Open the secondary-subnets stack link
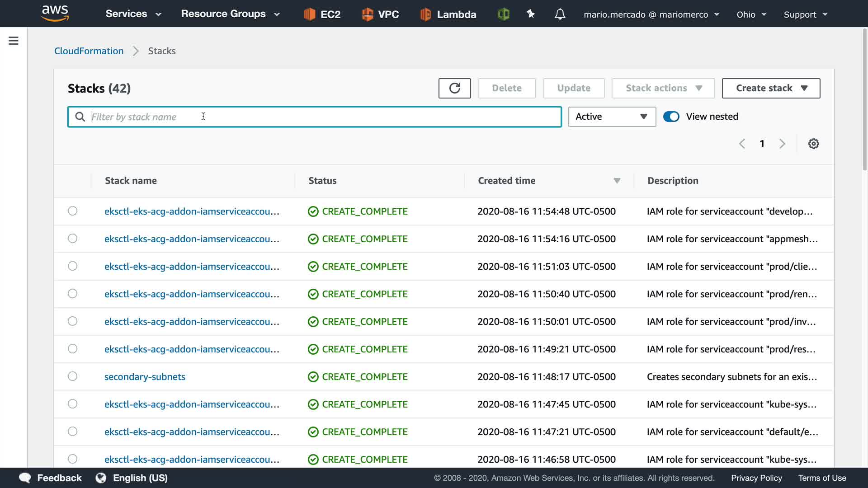Image resolution: width=868 pixels, height=488 pixels. coord(145,377)
